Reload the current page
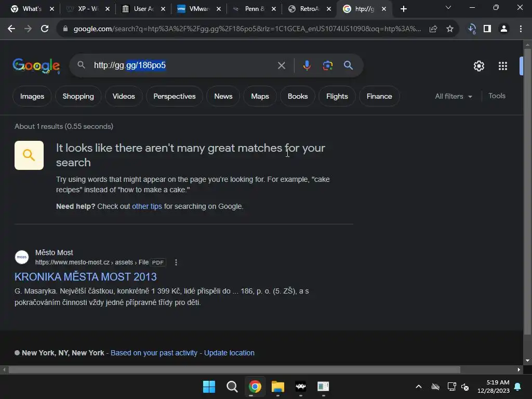Image resolution: width=532 pixels, height=399 pixels. (x=45, y=29)
